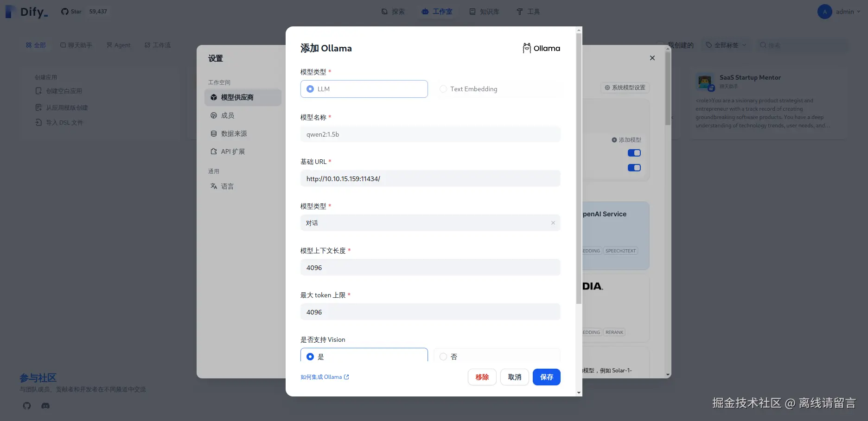Choose 否 for Vision support
This screenshot has width=868, height=421.
pos(443,357)
